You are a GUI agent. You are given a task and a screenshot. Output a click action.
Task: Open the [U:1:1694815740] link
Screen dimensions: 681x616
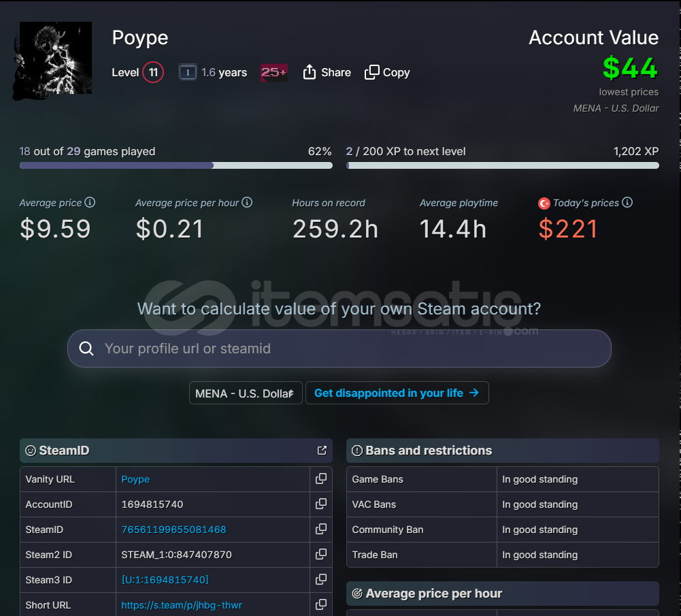click(165, 580)
